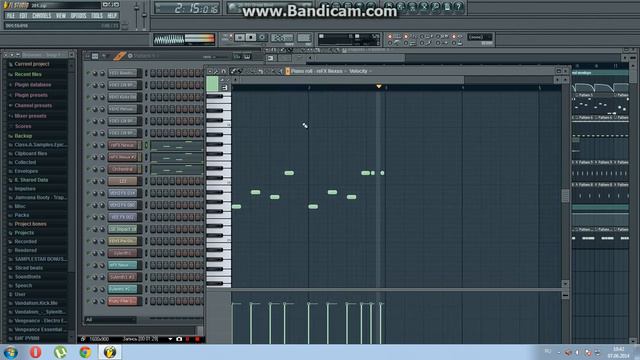
Task: Expand Channel presets folder in browser
Action: coord(33,105)
